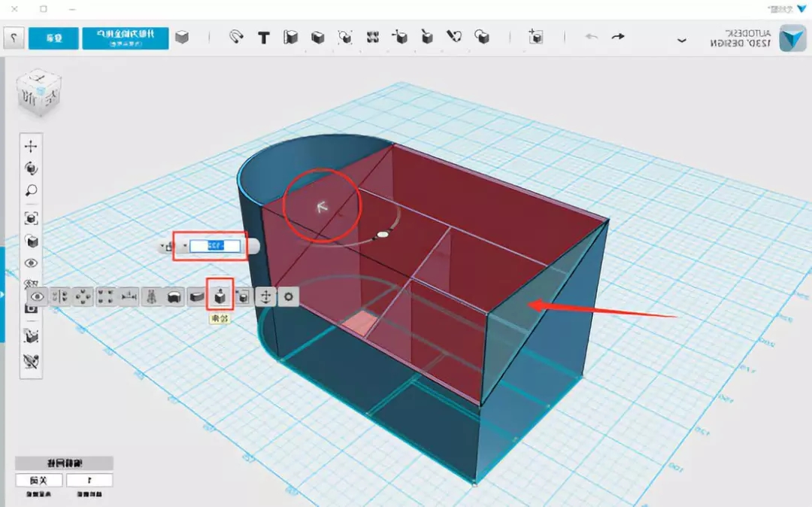Click the white extrude direction arrow

[322, 207]
